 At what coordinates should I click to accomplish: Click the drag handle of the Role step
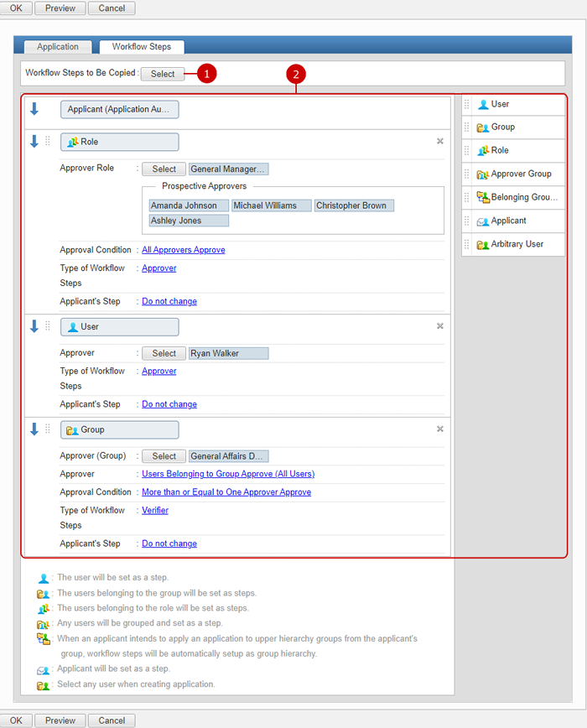48,141
